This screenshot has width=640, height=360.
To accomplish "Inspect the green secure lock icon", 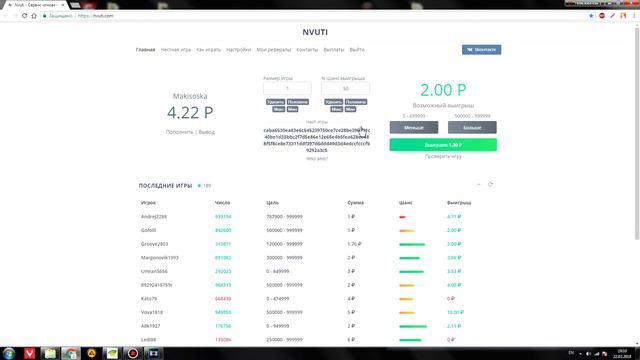I will (x=44, y=16).
